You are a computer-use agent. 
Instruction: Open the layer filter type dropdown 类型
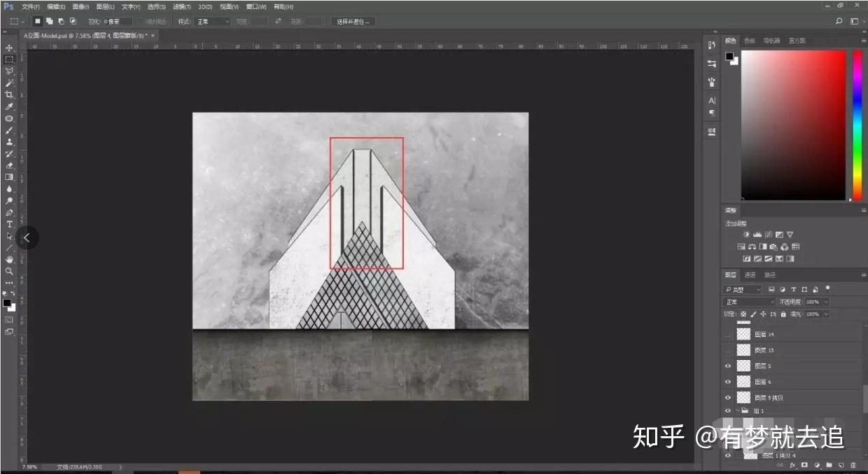(743, 289)
